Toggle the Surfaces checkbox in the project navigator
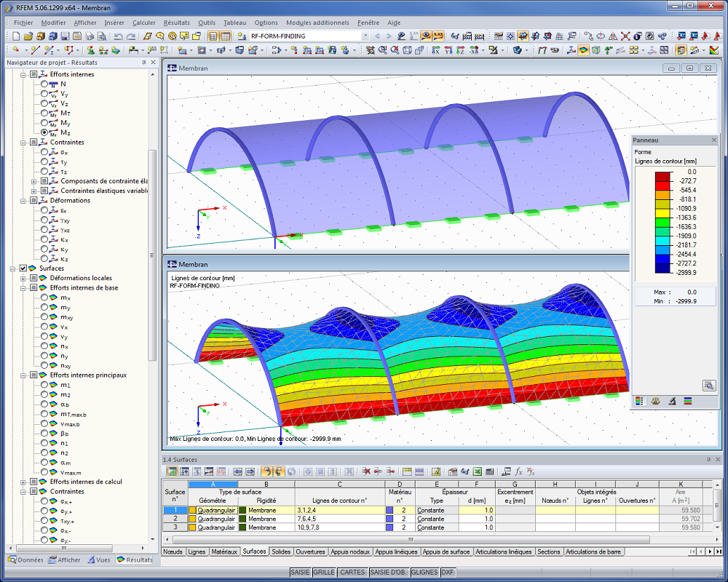This screenshot has height=582, width=728. pos(23,268)
